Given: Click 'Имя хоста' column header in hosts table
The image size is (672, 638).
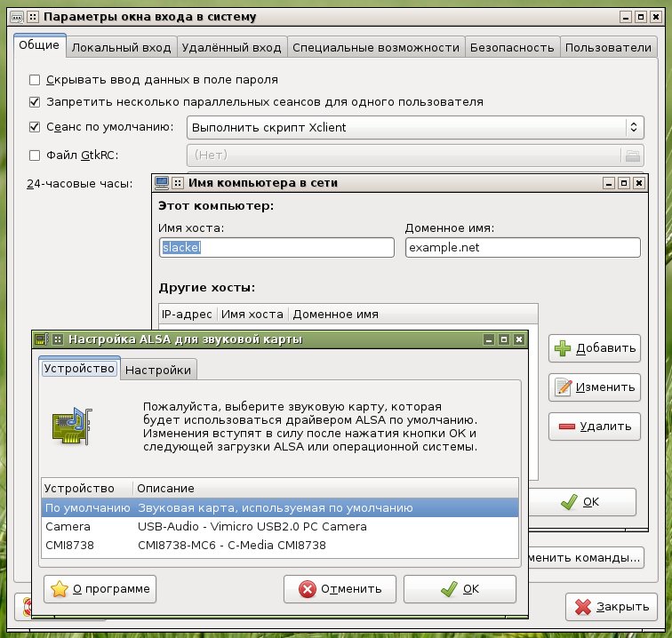Looking at the screenshot, I should (252, 315).
